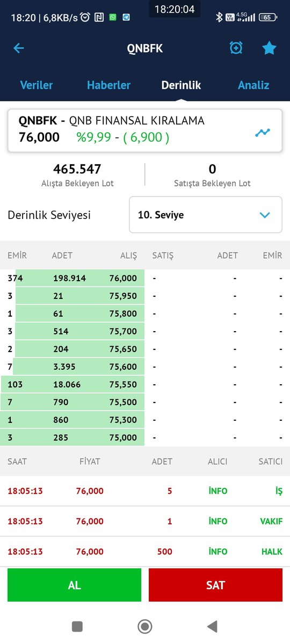Select the Derinlik tab
This screenshot has width=290, height=644.
181,85
